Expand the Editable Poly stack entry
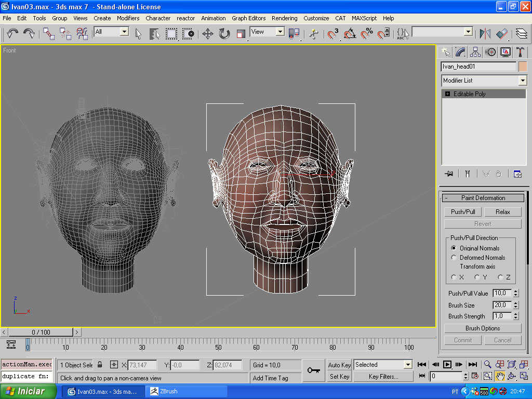 447,94
